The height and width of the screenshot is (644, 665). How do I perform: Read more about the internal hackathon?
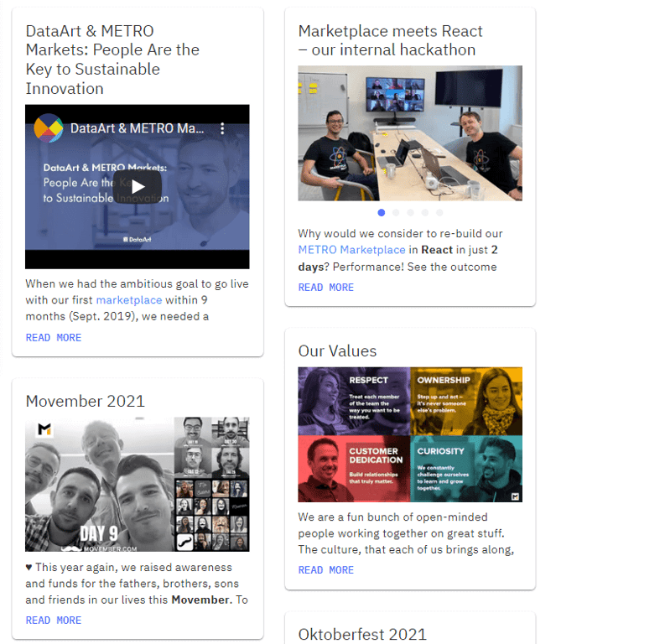(325, 288)
